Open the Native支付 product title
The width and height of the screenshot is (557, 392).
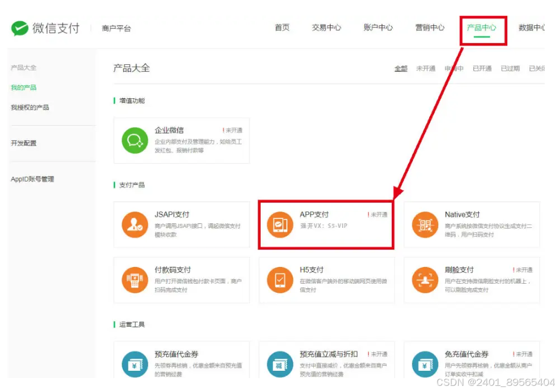pyautogui.click(x=462, y=214)
